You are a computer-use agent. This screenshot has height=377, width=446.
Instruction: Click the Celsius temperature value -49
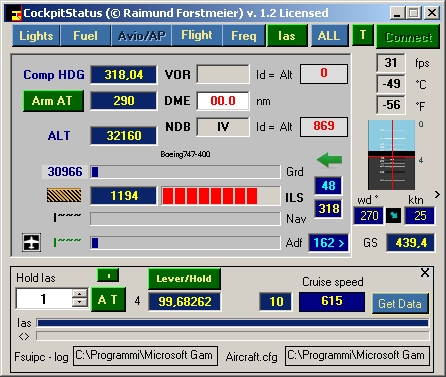[391, 84]
